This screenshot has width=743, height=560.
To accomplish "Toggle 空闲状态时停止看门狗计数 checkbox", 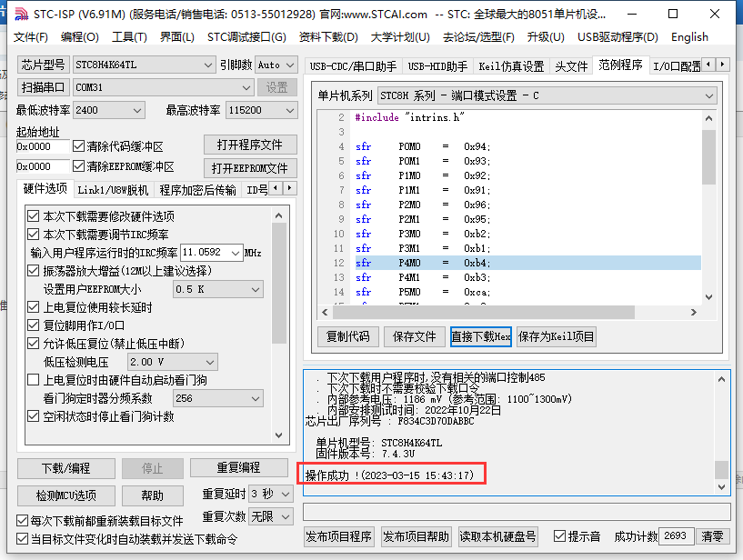I will (33, 416).
